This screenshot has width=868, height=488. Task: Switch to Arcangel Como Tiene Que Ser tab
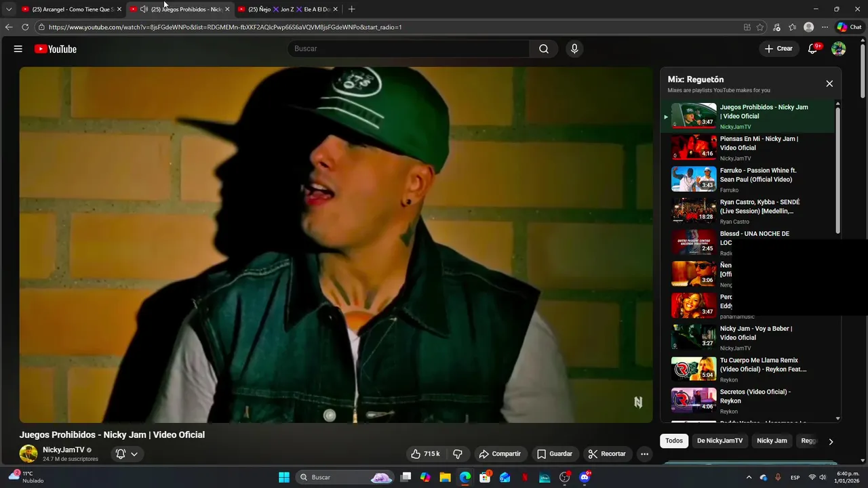pyautogui.click(x=71, y=9)
